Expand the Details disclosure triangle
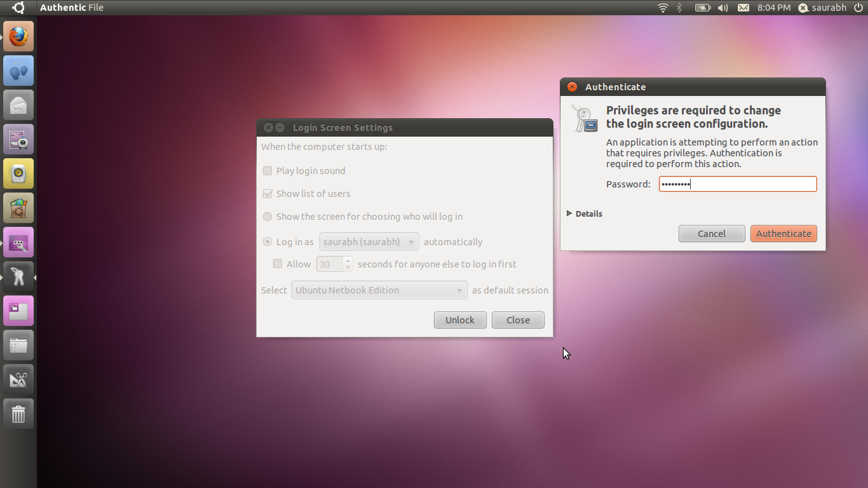 point(570,213)
